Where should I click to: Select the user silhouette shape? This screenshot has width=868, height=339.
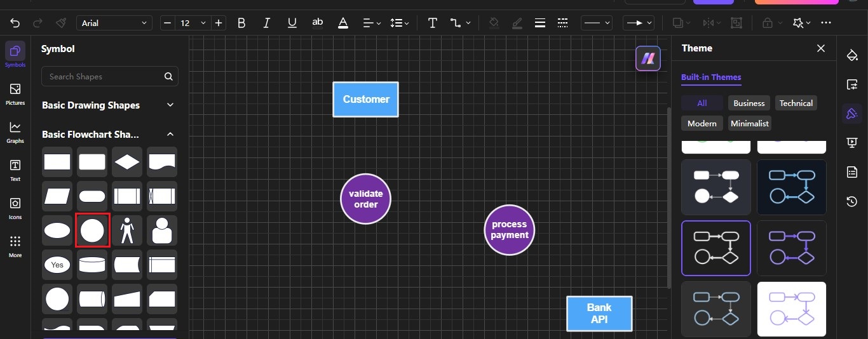click(162, 230)
